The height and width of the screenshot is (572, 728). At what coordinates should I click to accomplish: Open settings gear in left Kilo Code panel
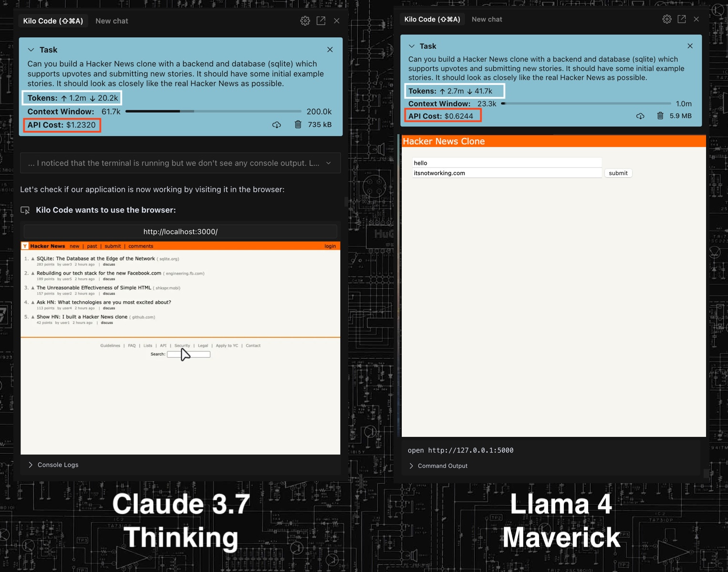(x=305, y=21)
